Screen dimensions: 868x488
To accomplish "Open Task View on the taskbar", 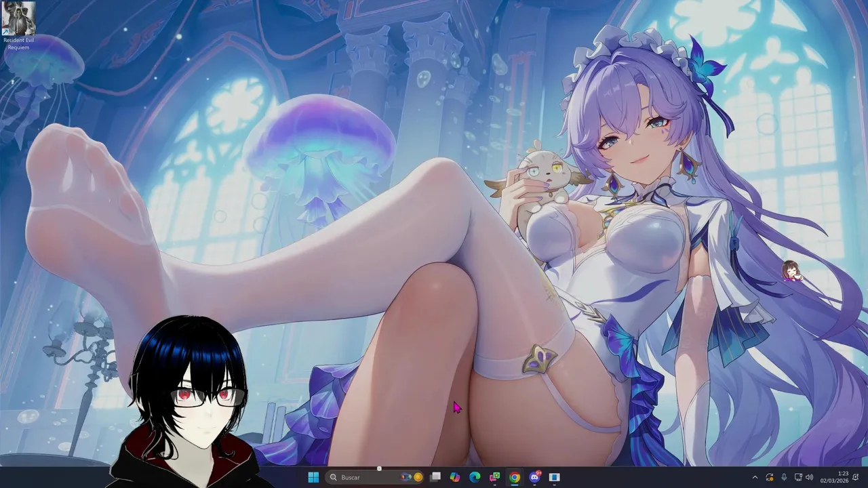I will pos(435,477).
